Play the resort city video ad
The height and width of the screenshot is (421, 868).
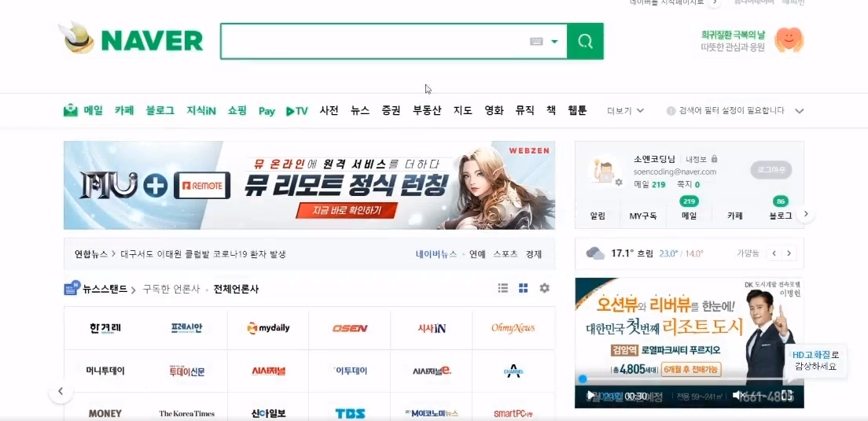click(x=590, y=396)
